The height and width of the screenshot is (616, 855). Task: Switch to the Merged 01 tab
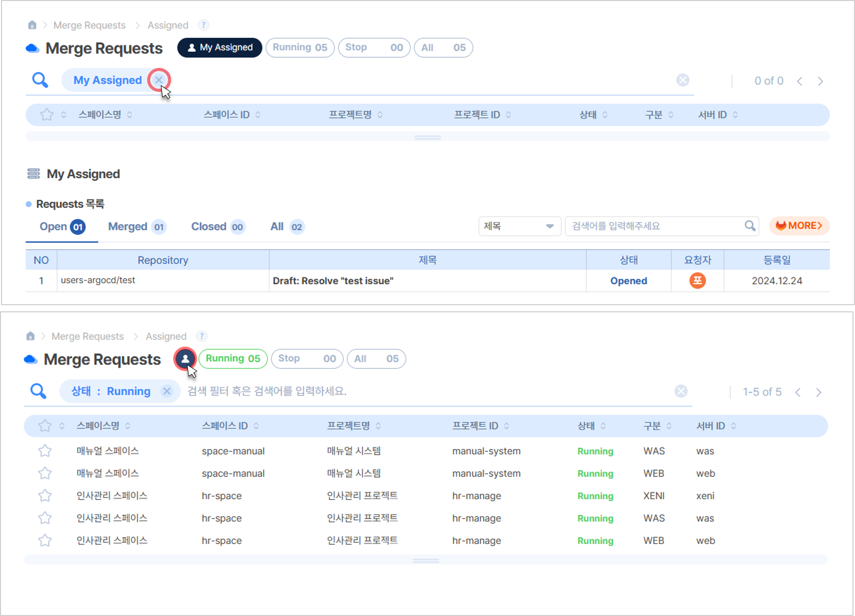(137, 227)
